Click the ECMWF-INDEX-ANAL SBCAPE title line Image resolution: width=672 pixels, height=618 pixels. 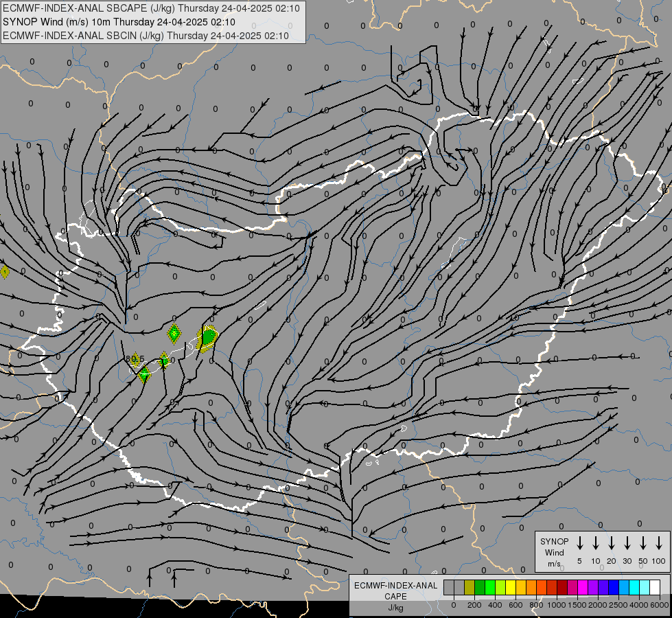(x=151, y=8)
